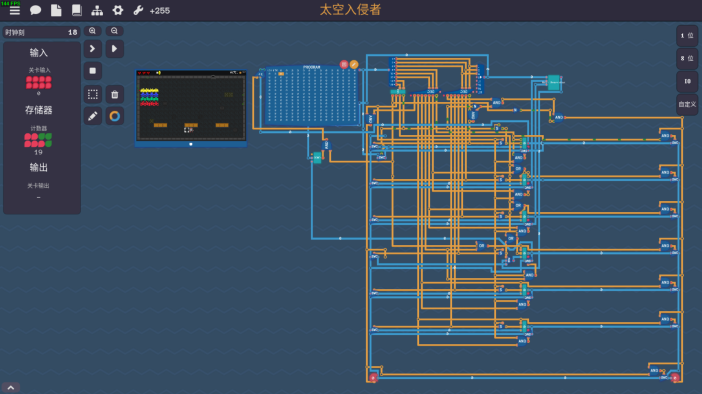This screenshot has height=394, width=702.
Task: Open the speech bubble dialog icon
Action: click(35, 10)
